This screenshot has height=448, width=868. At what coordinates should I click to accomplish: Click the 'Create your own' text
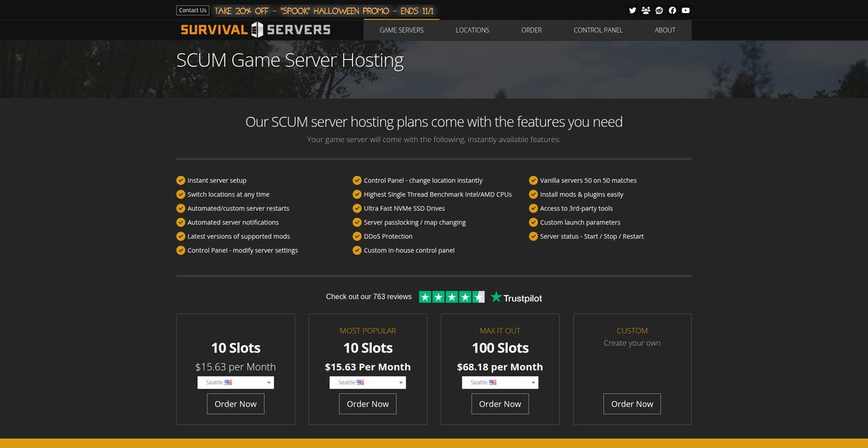pos(632,343)
